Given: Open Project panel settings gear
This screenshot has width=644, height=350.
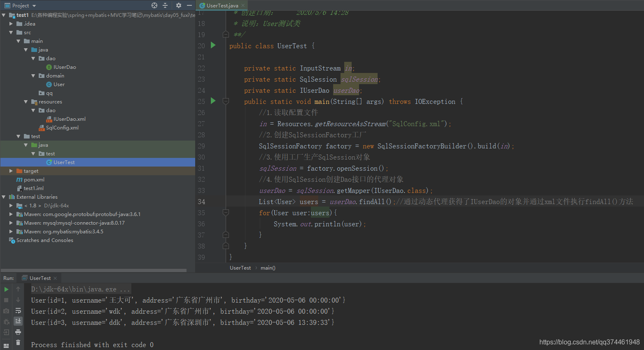Looking at the screenshot, I should [178, 5].
